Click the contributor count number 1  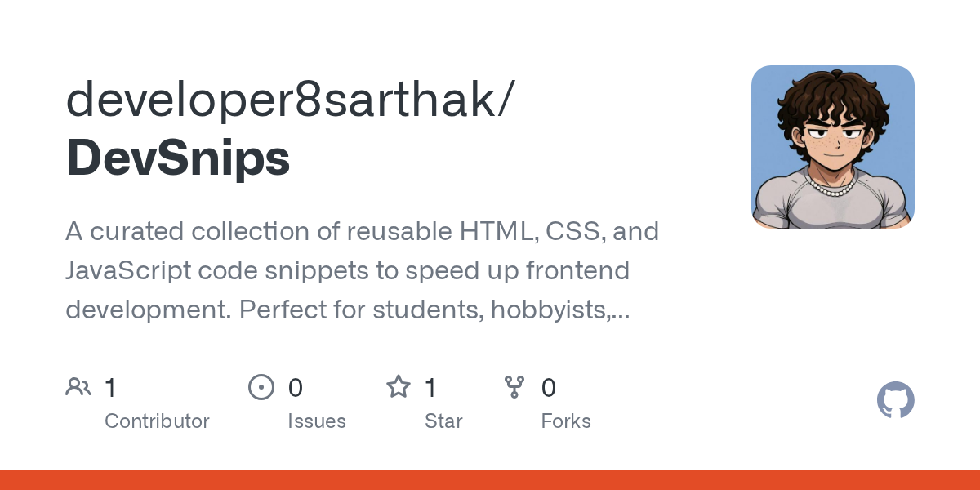pyautogui.click(x=110, y=388)
